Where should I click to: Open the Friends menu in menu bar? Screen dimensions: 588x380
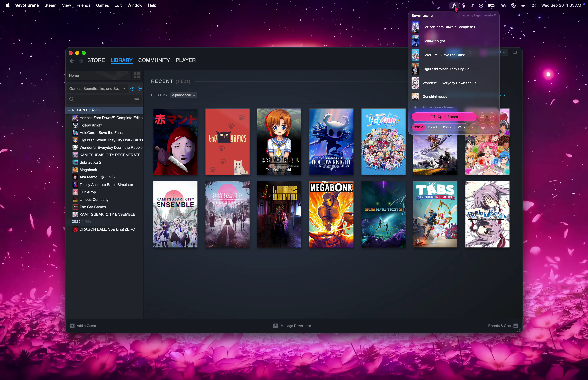pos(83,5)
